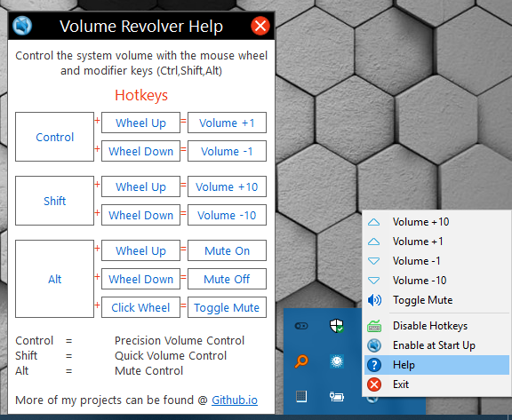Click Enable at Start Up menu entry
Image resolution: width=512 pixels, height=420 pixels.
coord(436,345)
